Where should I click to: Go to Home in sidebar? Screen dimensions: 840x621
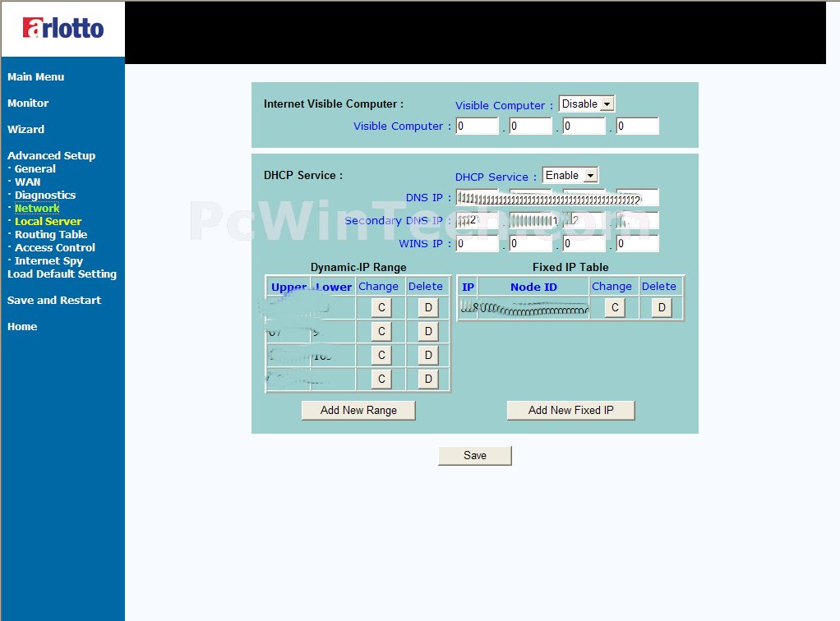tap(22, 327)
